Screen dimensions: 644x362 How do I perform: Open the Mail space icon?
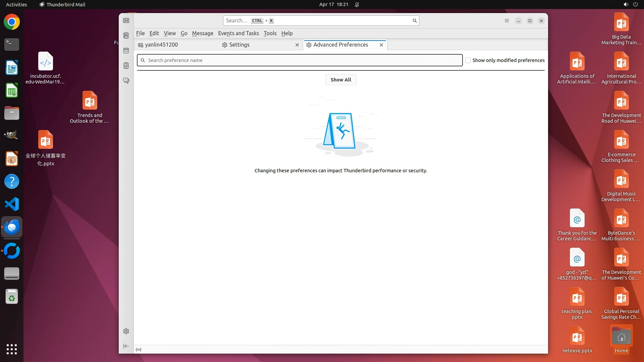[x=126, y=21]
